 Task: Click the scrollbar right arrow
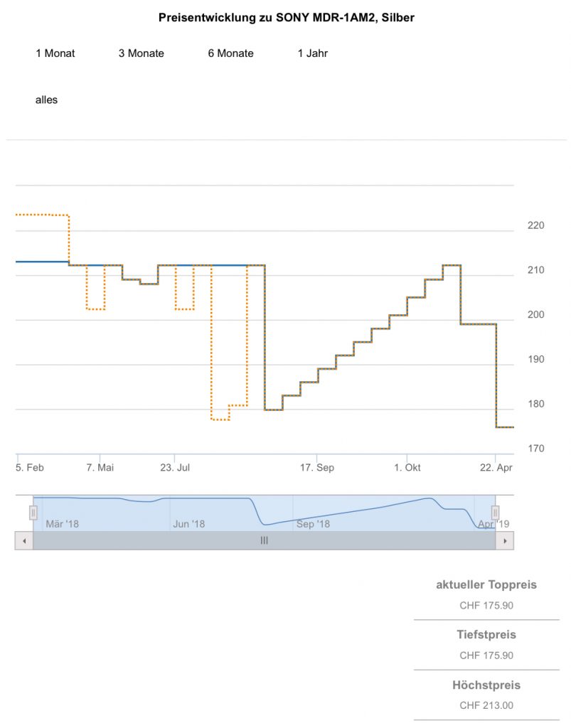pos(505,540)
